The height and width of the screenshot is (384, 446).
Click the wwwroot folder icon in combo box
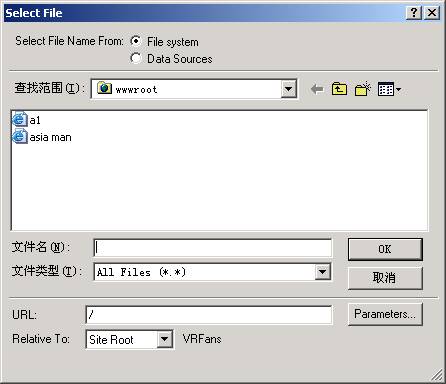pos(104,88)
